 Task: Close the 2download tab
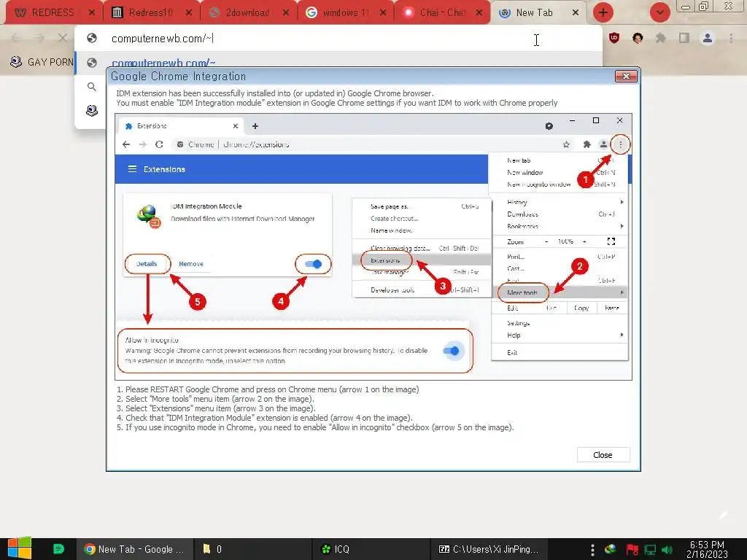(x=286, y=13)
